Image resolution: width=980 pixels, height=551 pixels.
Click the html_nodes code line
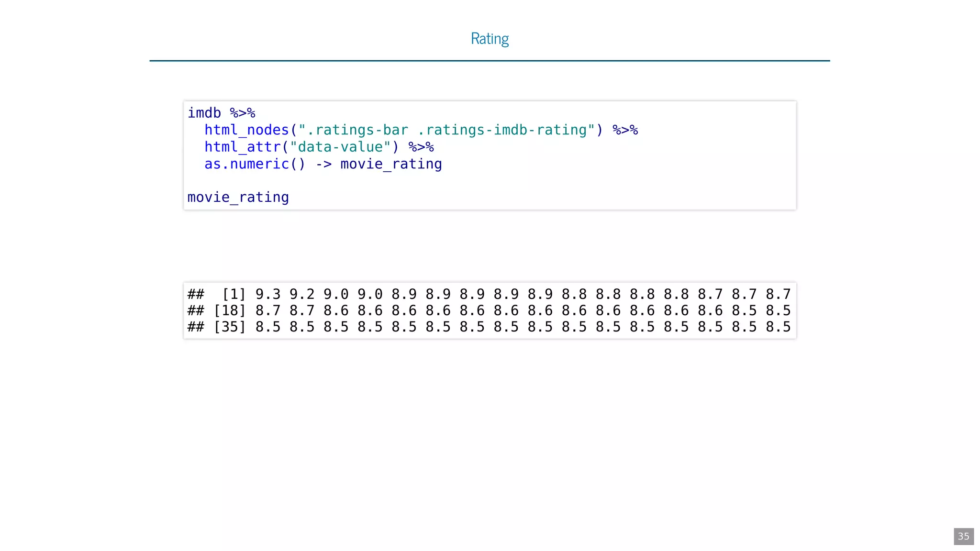[x=421, y=130]
